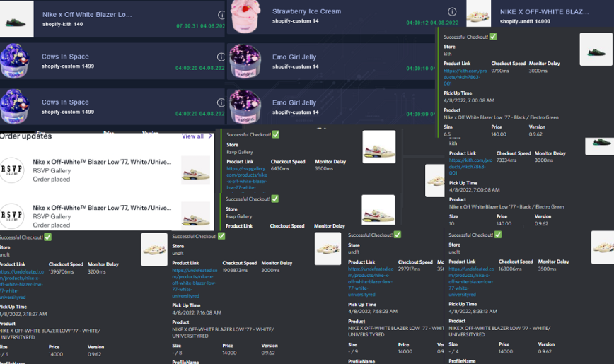614x364 pixels.
Task: Open green shoe image on 9790ms kith checkout
Action: click(x=596, y=49)
